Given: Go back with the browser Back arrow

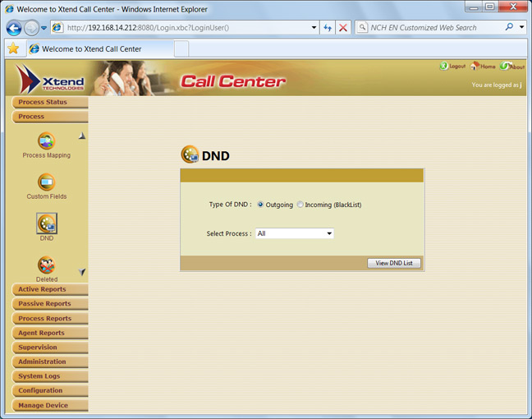Looking at the screenshot, I should click(14, 28).
